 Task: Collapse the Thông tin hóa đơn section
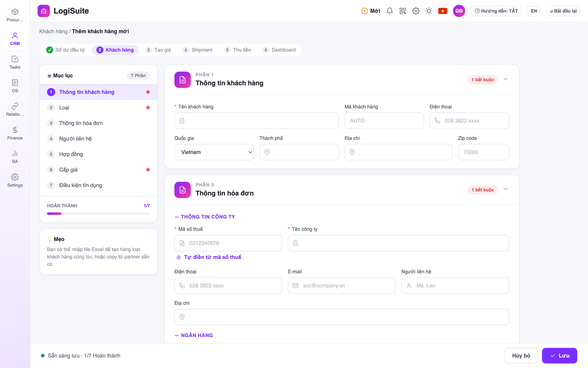point(506,189)
